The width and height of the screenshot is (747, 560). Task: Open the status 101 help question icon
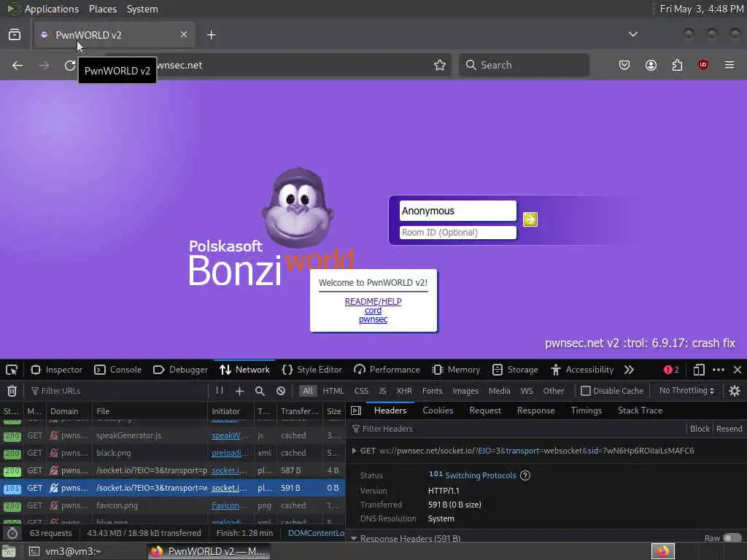click(525, 475)
